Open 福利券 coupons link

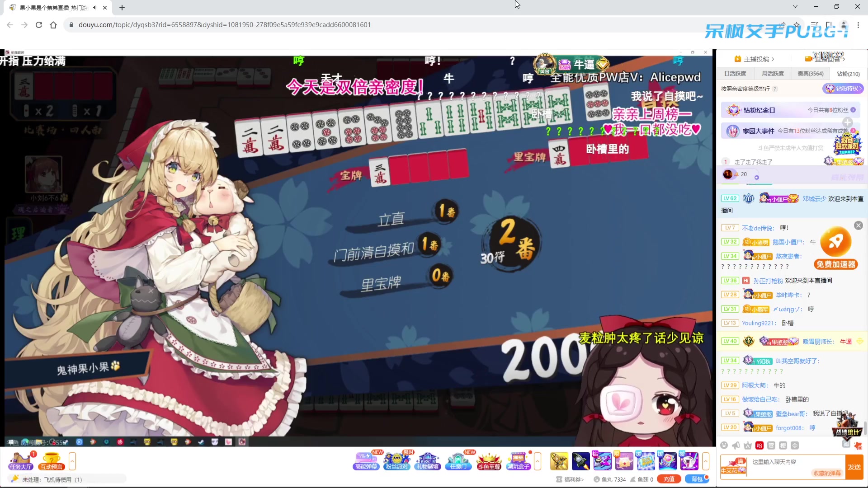pyautogui.click(x=571, y=479)
